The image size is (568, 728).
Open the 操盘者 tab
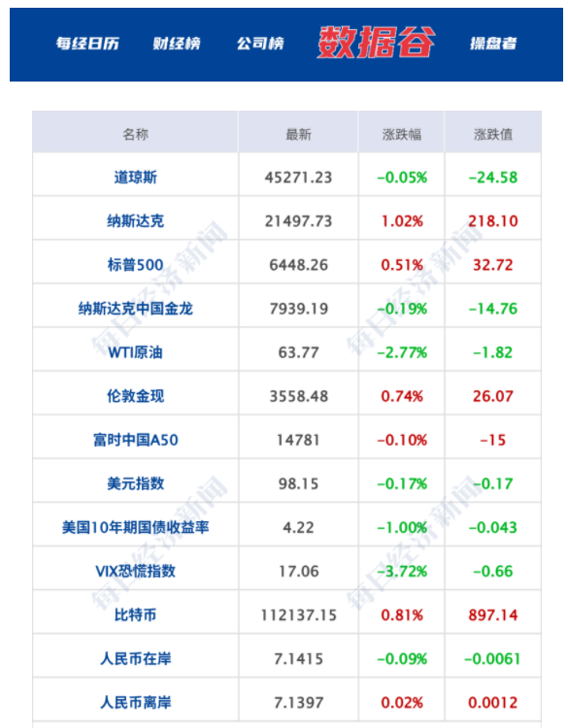tap(493, 44)
